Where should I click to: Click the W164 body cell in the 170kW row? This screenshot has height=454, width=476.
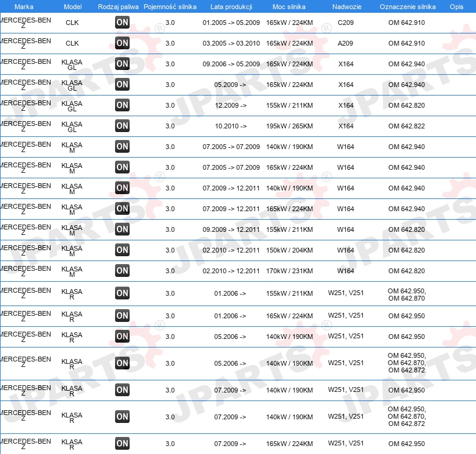[346, 271]
